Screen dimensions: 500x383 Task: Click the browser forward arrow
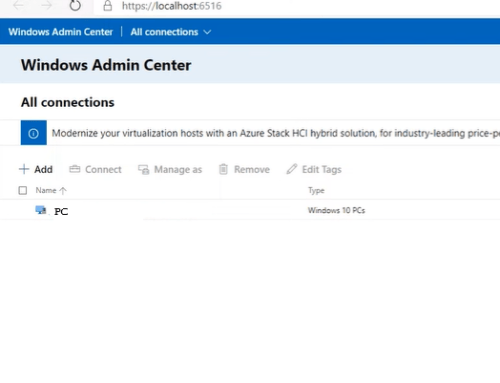(47, 6)
